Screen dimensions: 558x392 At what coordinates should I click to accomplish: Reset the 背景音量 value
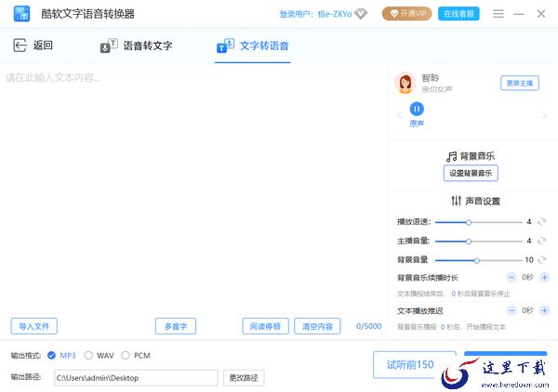click(x=541, y=260)
